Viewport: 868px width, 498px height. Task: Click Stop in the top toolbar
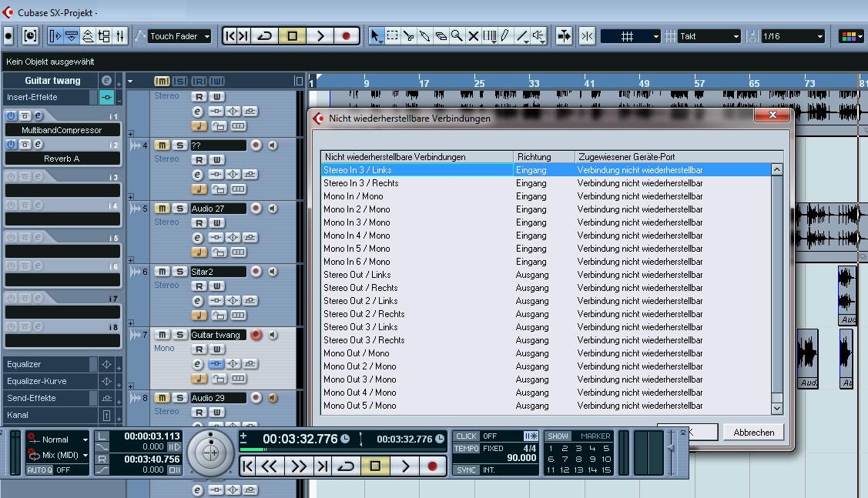[x=293, y=36]
